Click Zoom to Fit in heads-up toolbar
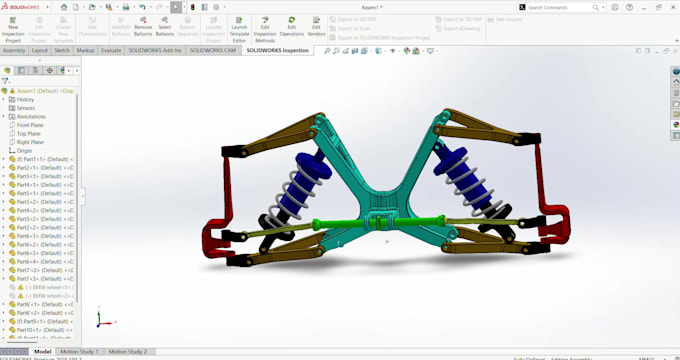The width and height of the screenshot is (680, 360). click(x=327, y=51)
